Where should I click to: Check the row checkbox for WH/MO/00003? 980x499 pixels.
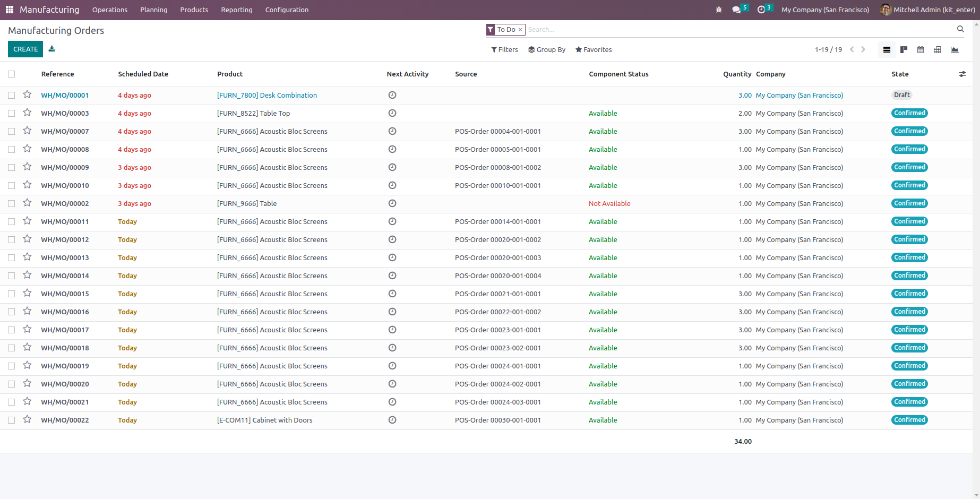pos(12,113)
